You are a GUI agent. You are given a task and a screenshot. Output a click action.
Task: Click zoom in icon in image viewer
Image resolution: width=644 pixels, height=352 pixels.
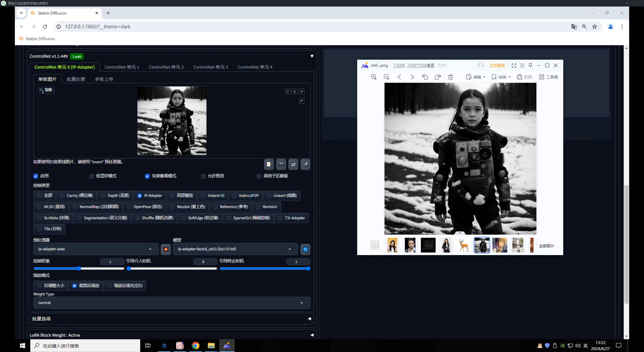tap(374, 77)
